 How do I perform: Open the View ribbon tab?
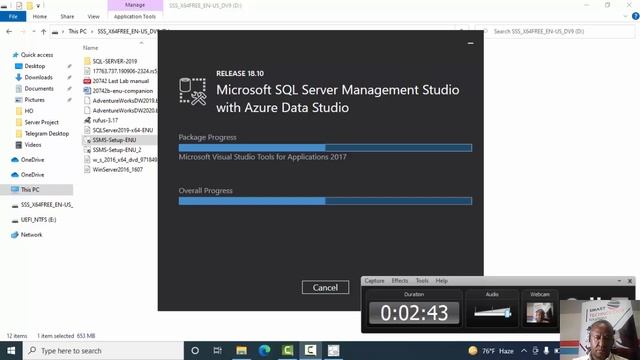point(93,16)
